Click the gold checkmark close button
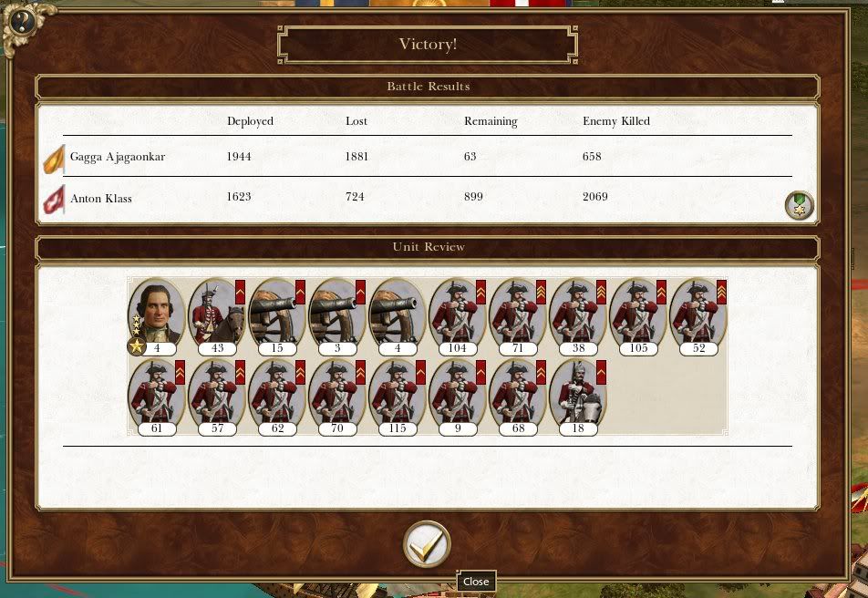Viewport: 868px width, 598px height. click(x=427, y=544)
